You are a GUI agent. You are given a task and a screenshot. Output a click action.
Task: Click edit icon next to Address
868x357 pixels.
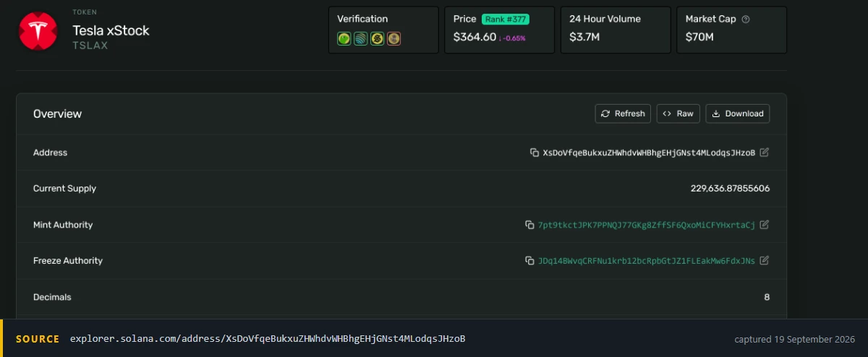coord(765,152)
